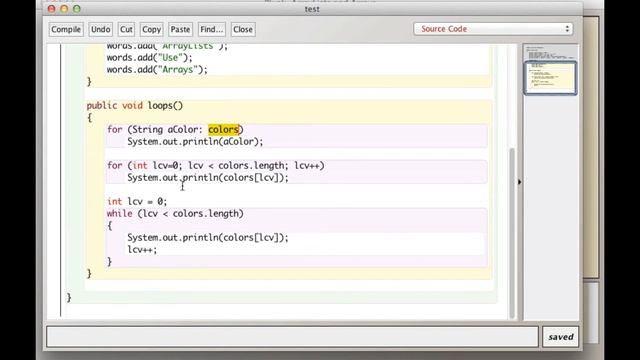Place cursor in 'public void loops()' line
The image size is (640, 360).
pos(135,106)
